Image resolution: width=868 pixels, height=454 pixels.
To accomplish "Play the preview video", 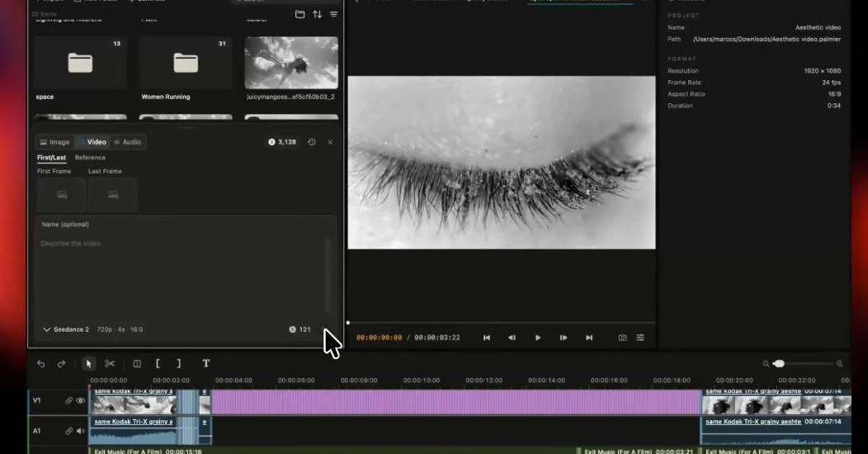I will tap(537, 338).
